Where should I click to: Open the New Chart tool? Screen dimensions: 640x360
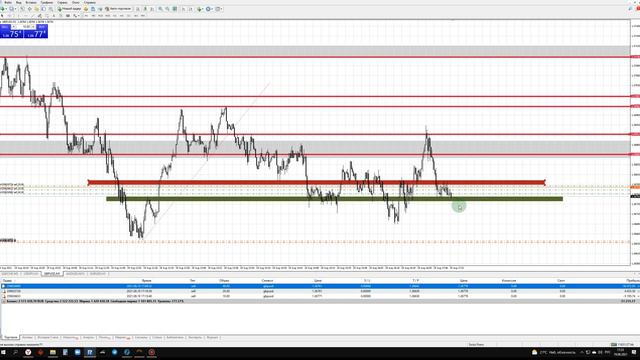pyautogui.click(x=2, y=9)
